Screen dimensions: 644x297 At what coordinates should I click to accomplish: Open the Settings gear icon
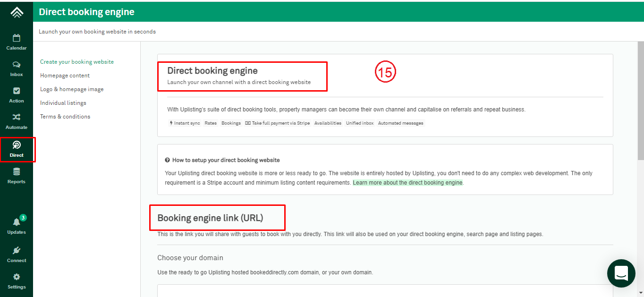17,277
